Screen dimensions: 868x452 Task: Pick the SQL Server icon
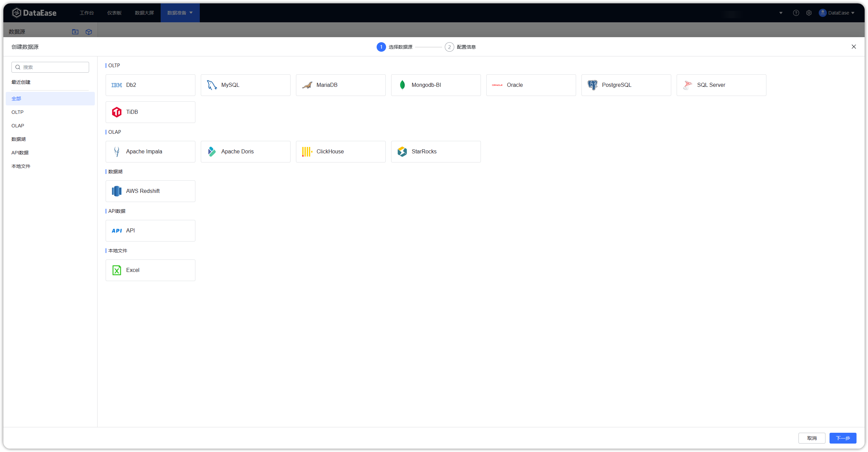pyautogui.click(x=688, y=85)
